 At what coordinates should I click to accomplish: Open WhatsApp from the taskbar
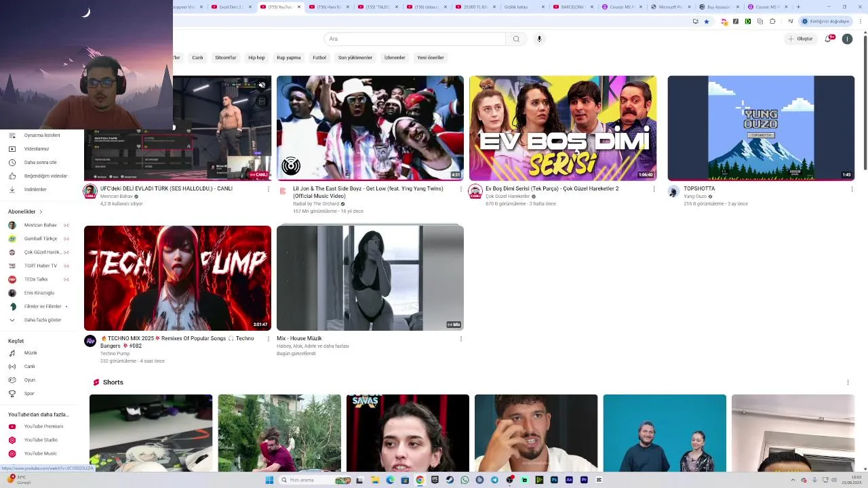coord(465,480)
